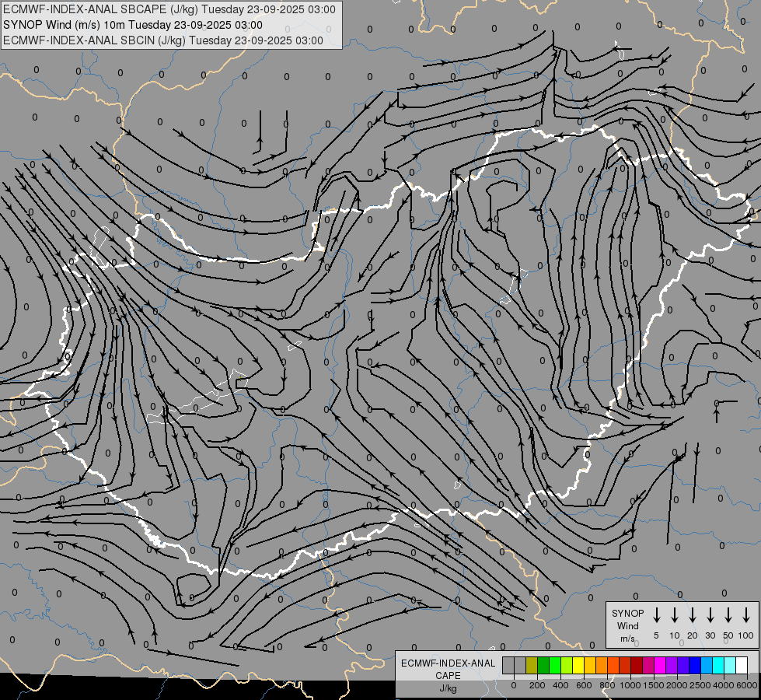761x700 pixels.
Task: Pick the pale cyan CAPE legend swatch
Action: [729, 665]
